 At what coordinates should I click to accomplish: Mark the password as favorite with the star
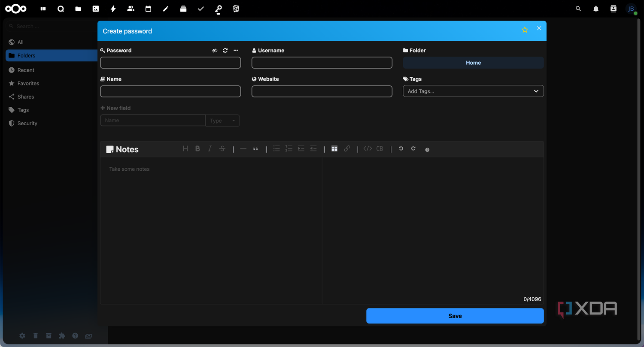click(525, 30)
